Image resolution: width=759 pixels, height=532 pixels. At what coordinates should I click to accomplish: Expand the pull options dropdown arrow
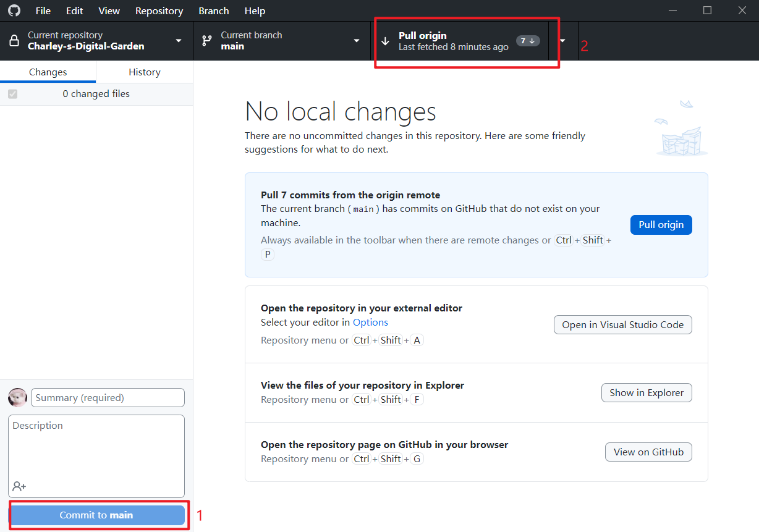pos(562,41)
